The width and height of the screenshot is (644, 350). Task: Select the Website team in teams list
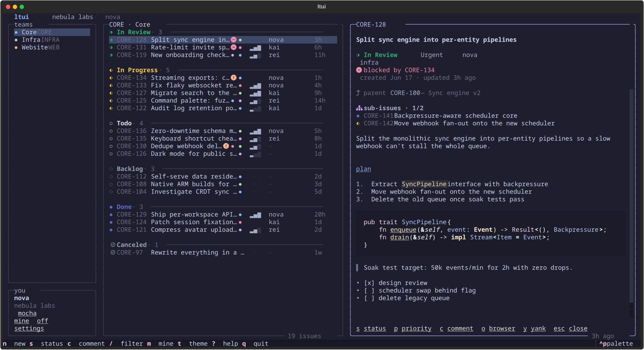click(x=52, y=47)
